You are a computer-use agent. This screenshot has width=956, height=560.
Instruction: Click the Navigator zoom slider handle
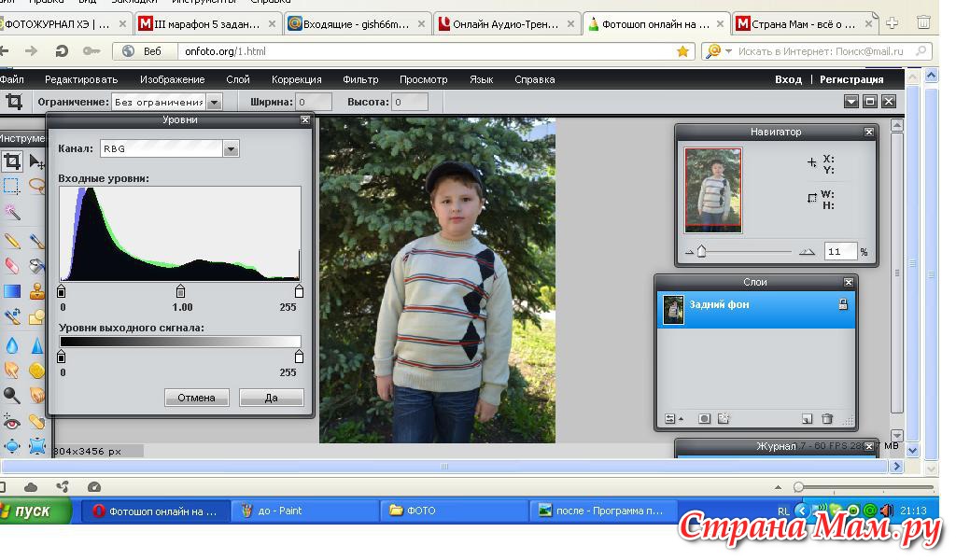702,251
